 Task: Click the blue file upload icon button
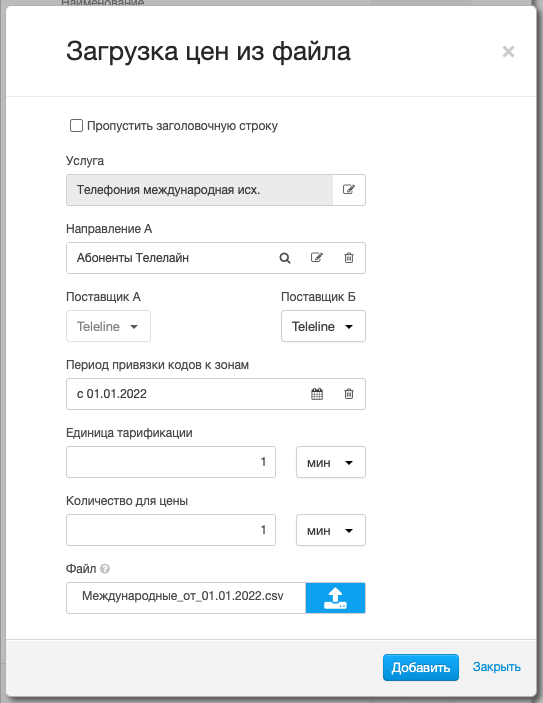click(335, 598)
